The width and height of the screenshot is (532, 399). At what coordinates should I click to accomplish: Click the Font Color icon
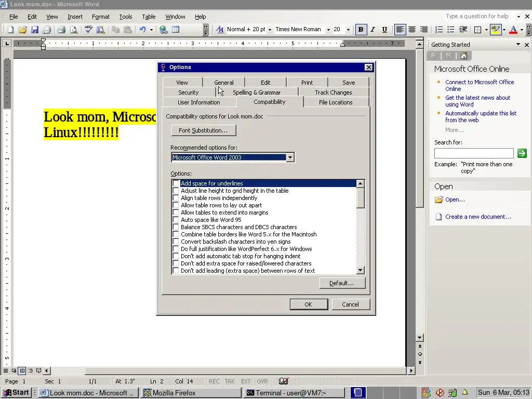(x=513, y=30)
